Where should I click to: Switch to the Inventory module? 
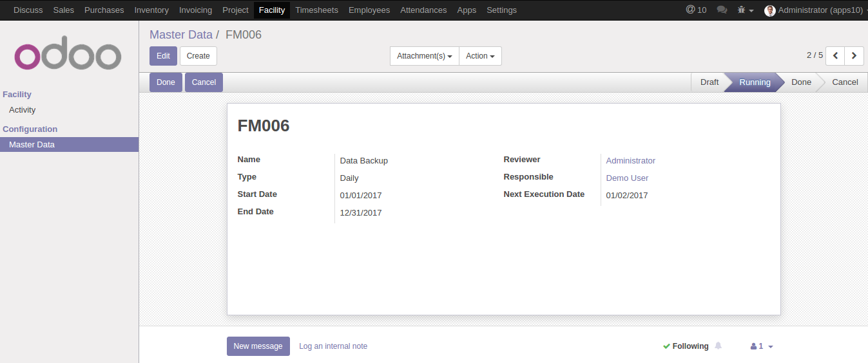(151, 10)
